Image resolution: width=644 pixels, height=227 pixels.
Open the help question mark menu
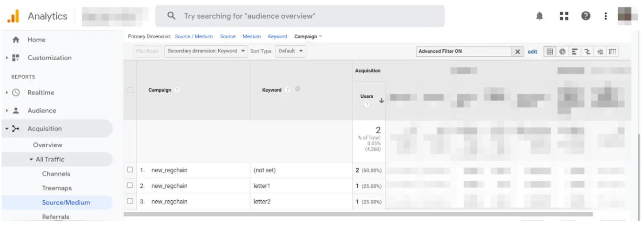point(586,16)
